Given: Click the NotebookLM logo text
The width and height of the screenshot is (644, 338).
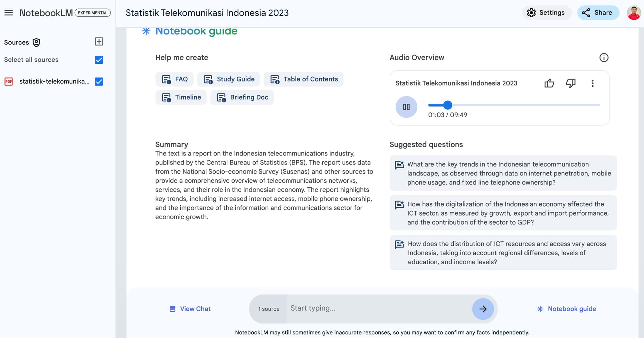Looking at the screenshot, I should point(46,13).
